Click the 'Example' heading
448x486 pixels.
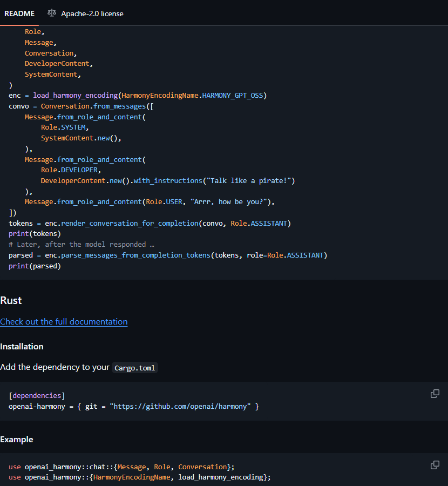pos(16,440)
